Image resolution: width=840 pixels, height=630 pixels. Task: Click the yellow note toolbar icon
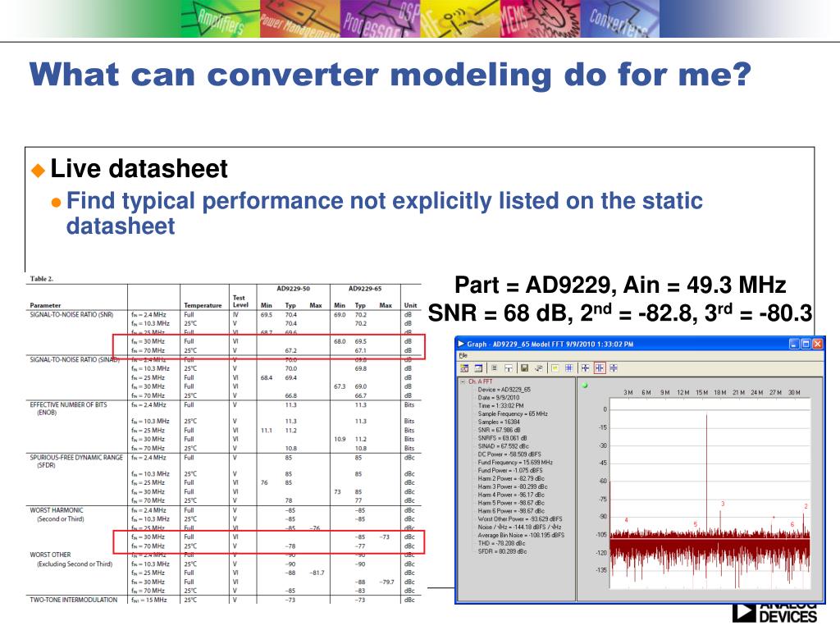[x=555, y=368]
